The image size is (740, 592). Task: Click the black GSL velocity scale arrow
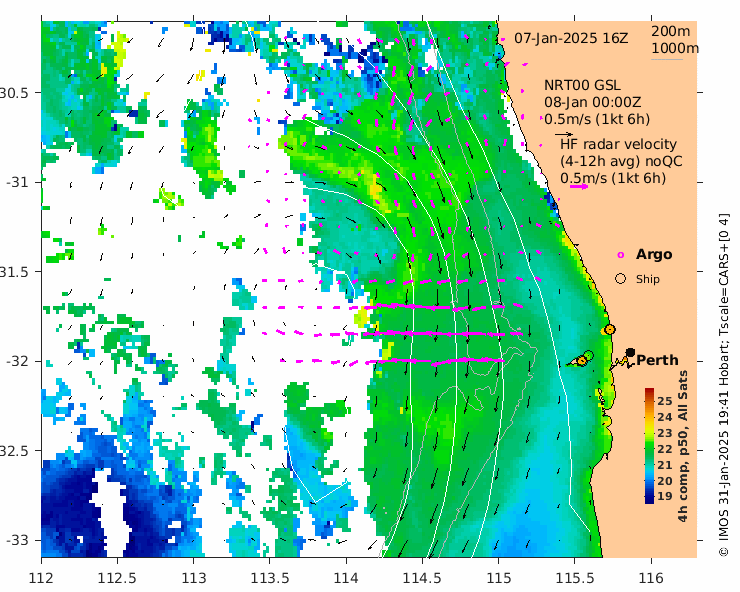[564, 135]
